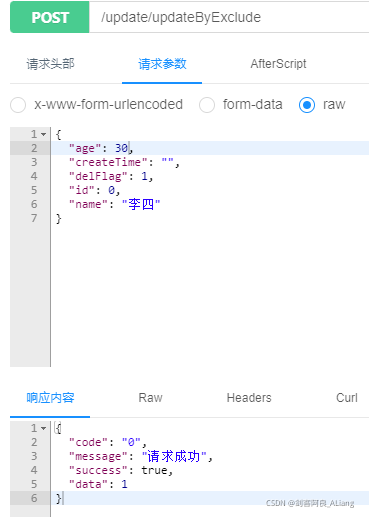Click the green POST method button
Image resolution: width=369 pixels, height=517 pixels.
tap(50, 17)
